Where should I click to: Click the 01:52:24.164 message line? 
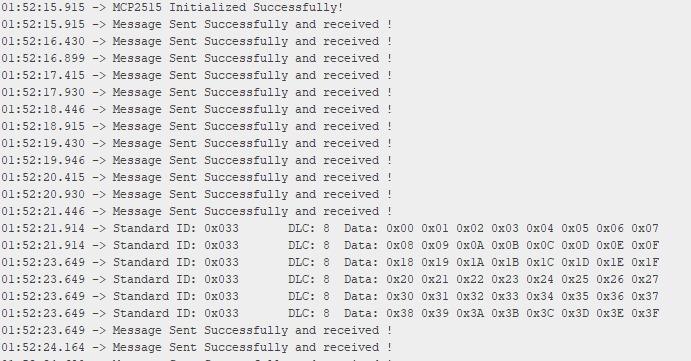(197, 347)
